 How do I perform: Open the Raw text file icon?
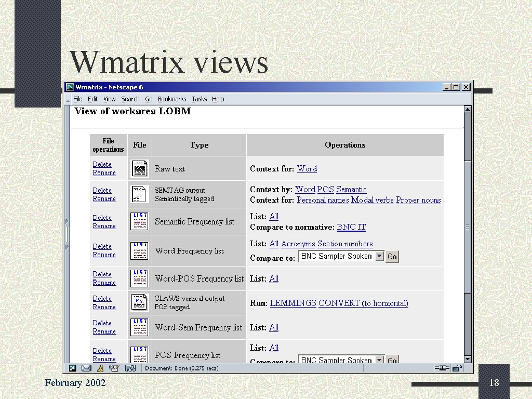tap(139, 169)
